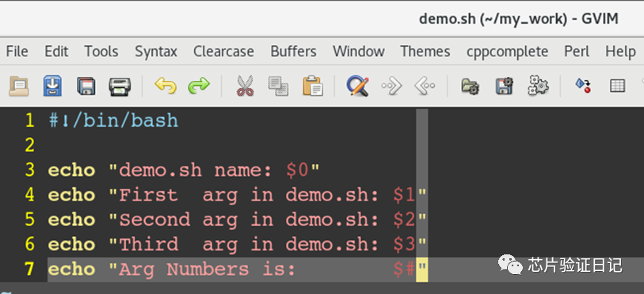The width and height of the screenshot is (644, 294).
Task: Click the cursor block at end of line 7
Action: (421, 269)
